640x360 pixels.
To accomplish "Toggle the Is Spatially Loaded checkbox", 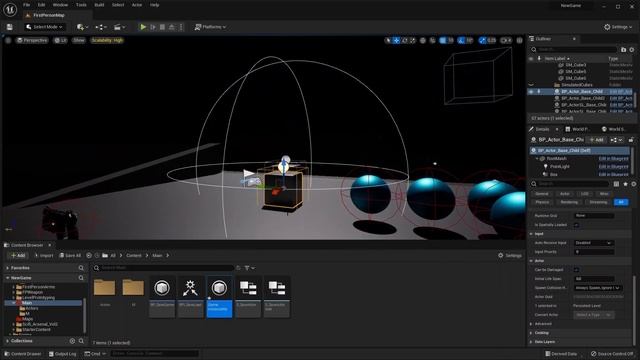I will click(576, 225).
